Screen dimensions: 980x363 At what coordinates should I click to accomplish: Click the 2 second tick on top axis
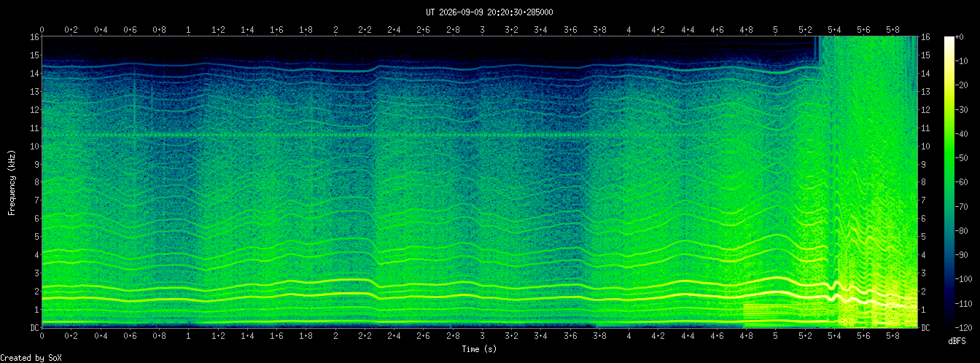pyautogui.click(x=335, y=30)
